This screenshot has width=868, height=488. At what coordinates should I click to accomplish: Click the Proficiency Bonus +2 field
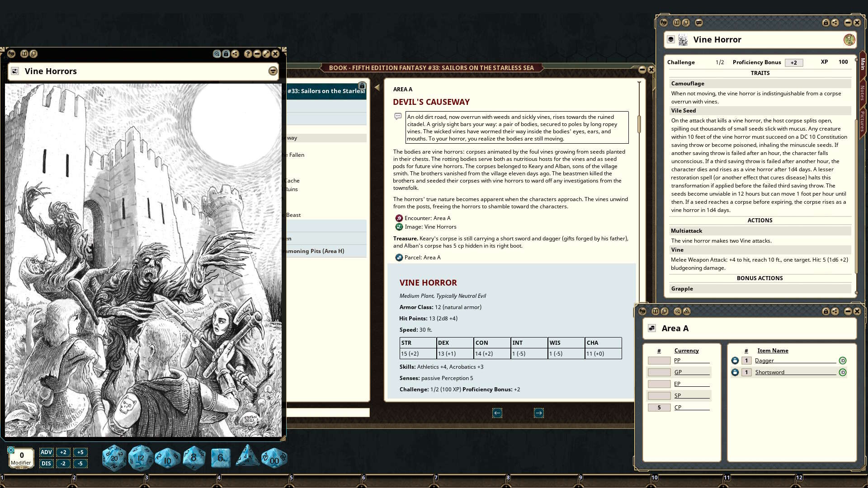794,63
